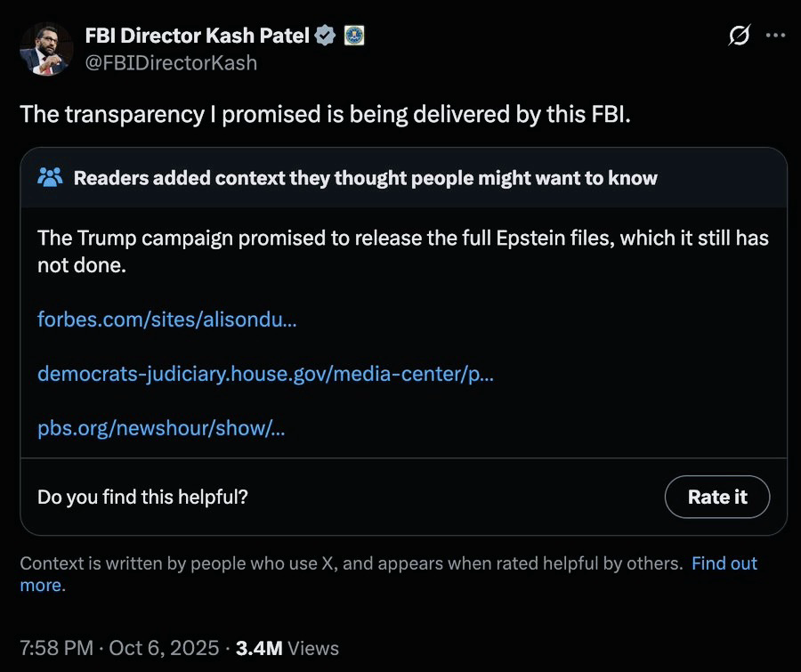Open Kash Patel's profile avatar
This screenshot has height=672, width=801.
[45, 49]
